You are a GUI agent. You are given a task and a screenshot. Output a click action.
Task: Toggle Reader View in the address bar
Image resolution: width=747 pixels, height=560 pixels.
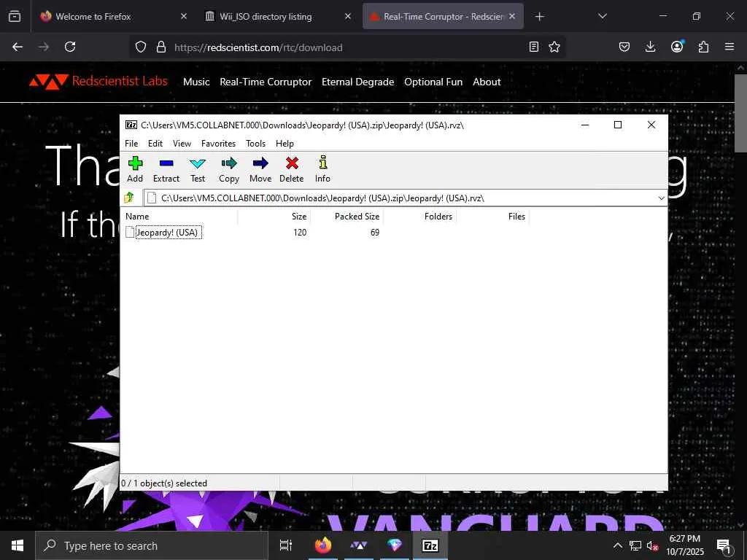click(534, 47)
